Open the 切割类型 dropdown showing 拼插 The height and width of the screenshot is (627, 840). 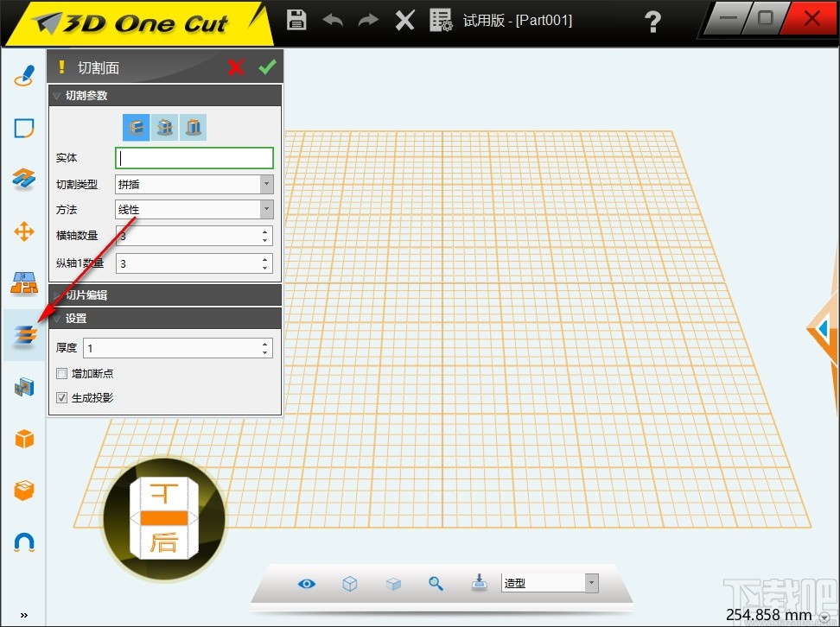point(194,184)
